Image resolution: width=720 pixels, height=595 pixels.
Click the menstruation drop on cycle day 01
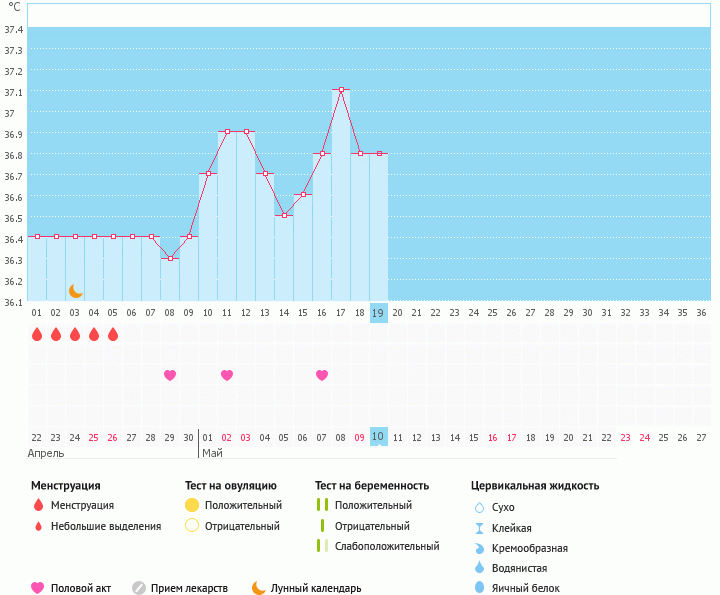(37, 334)
